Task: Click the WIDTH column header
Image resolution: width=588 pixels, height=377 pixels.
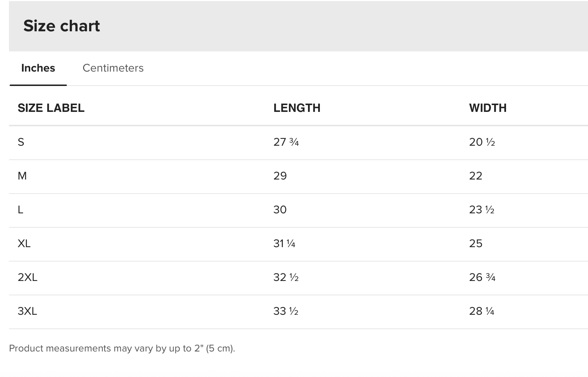Action: (488, 108)
